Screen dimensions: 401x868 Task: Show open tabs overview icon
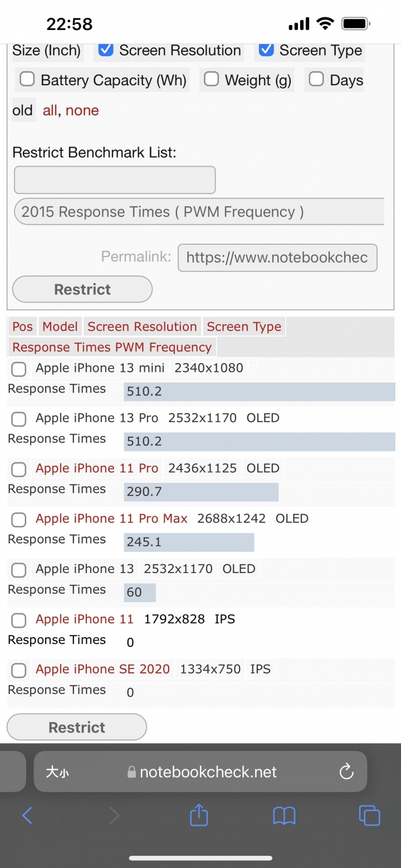point(369,816)
